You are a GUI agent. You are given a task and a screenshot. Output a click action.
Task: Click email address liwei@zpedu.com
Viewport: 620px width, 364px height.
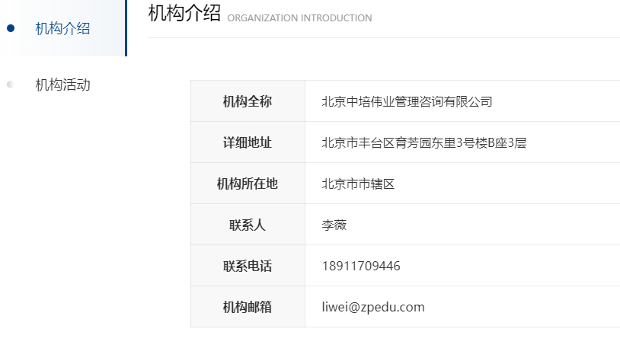pos(373,307)
